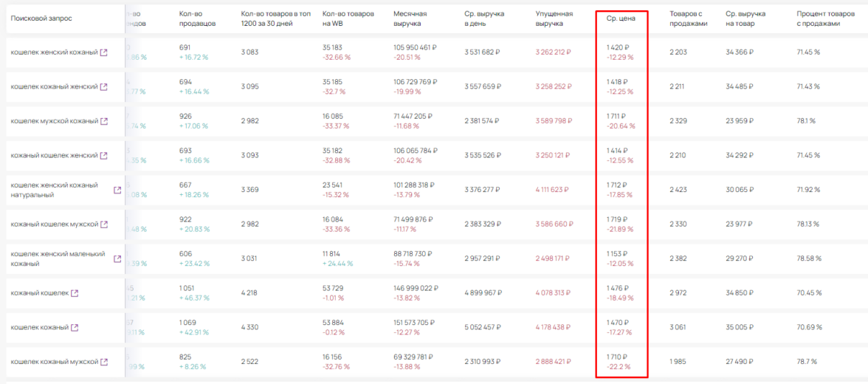Click lost revenue value 4 111 623 ₽
This screenshot has height=384, width=868.
[x=552, y=190]
